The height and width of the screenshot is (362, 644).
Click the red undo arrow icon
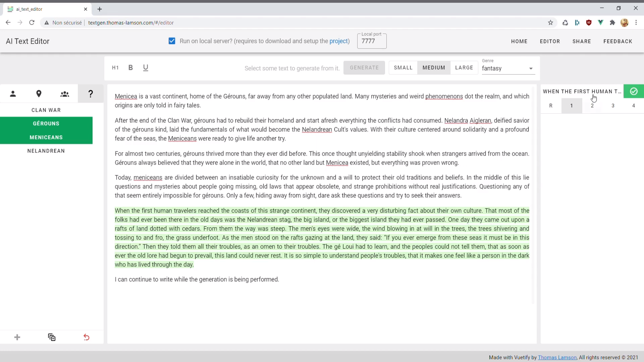[x=86, y=337]
